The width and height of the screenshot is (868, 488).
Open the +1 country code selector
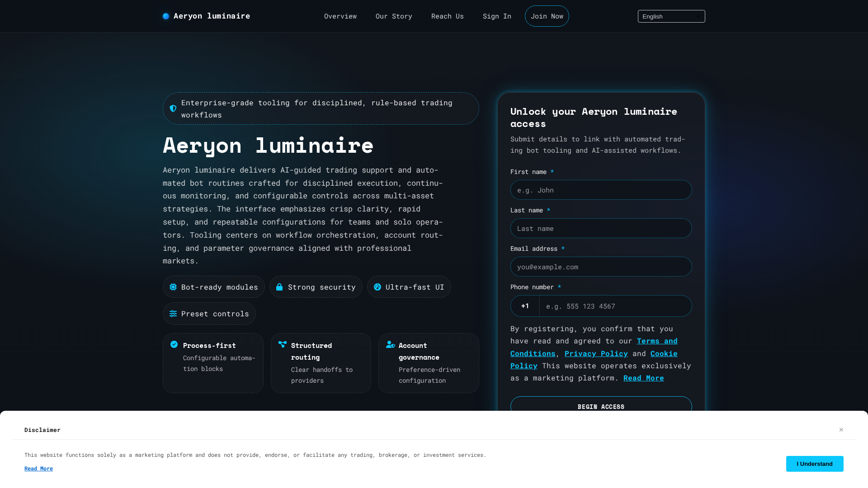(x=525, y=306)
